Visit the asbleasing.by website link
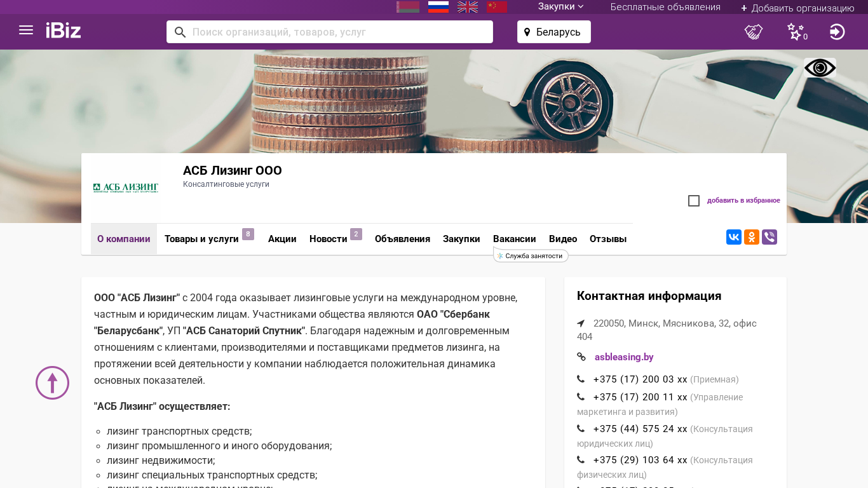This screenshot has height=488, width=868. (x=624, y=357)
